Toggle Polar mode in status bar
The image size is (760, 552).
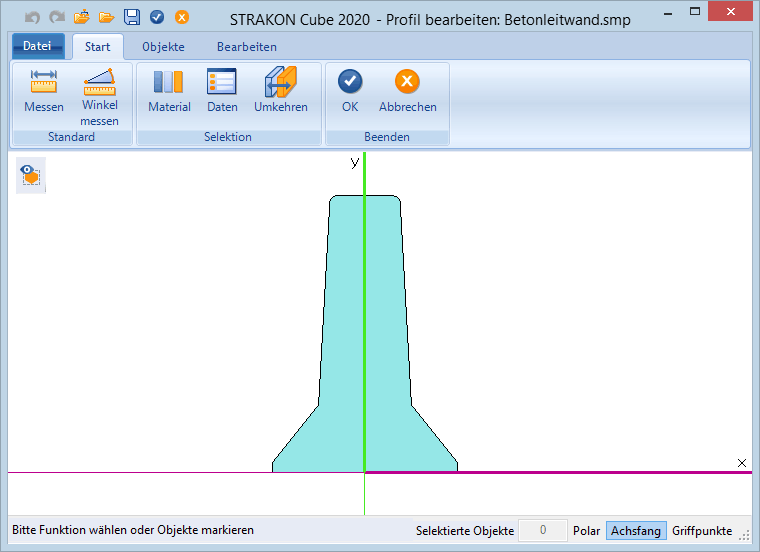[586, 531]
